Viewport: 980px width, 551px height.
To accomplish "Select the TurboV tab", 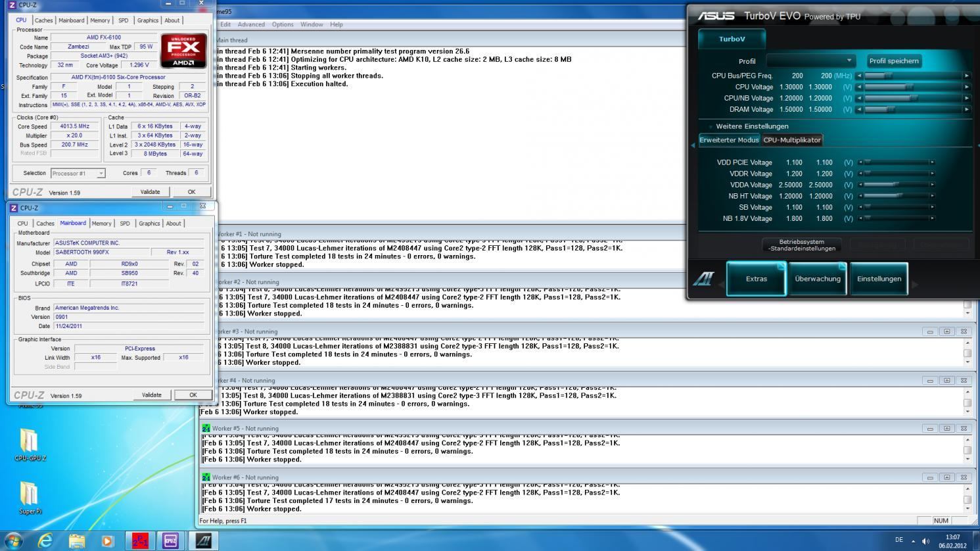I will [x=732, y=39].
